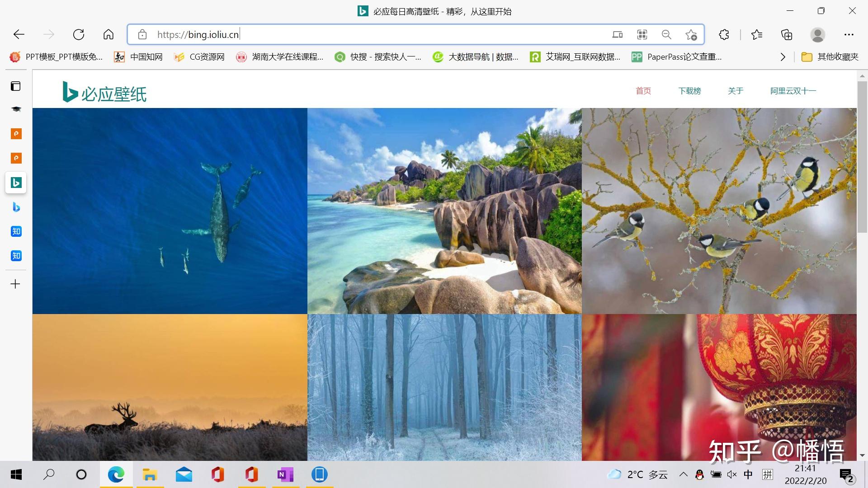
Task: Open the zoom out magnifier icon
Action: coord(666,34)
